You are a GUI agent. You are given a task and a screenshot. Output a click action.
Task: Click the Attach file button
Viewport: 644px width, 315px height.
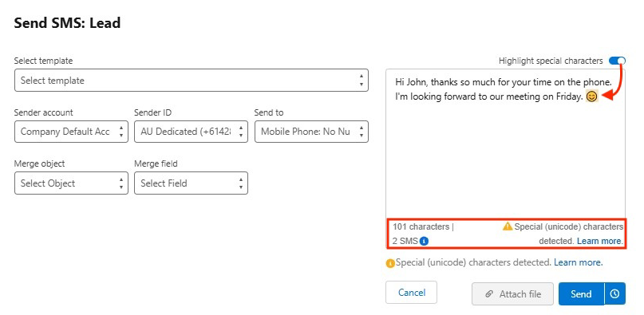click(x=512, y=293)
